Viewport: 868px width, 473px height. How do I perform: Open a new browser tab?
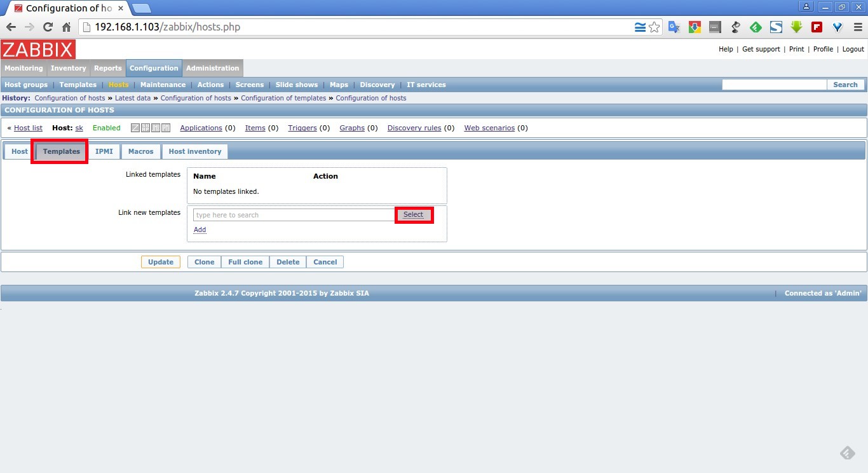141,8
